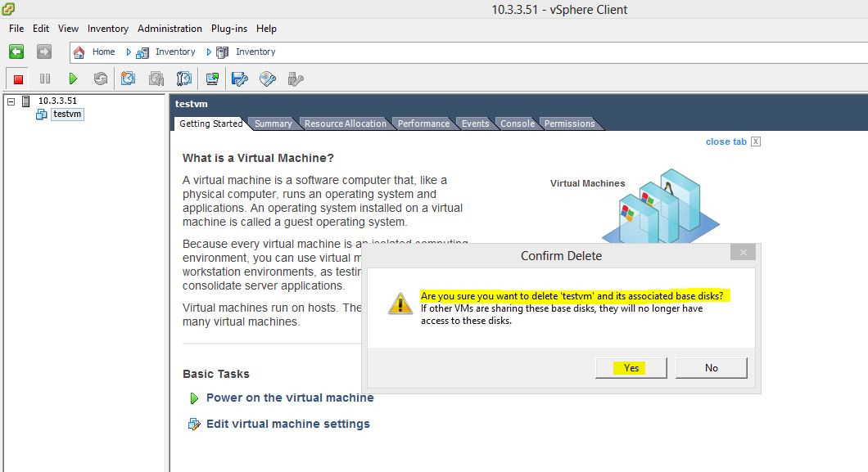Switch to the Summary tab
Viewport: 868px width, 472px height.
pyautogui.click(x=273, y=124)
